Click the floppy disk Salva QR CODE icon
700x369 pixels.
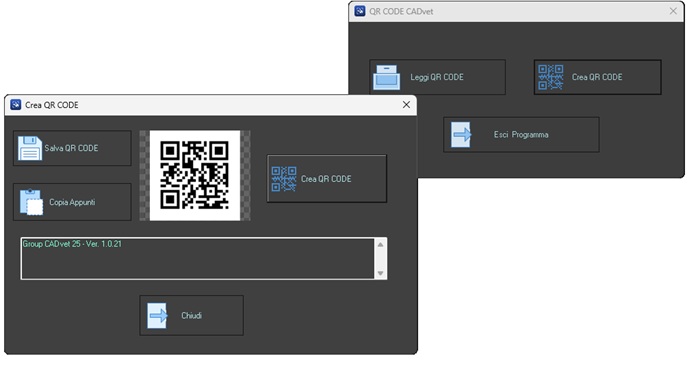click(x=29, y=148)
